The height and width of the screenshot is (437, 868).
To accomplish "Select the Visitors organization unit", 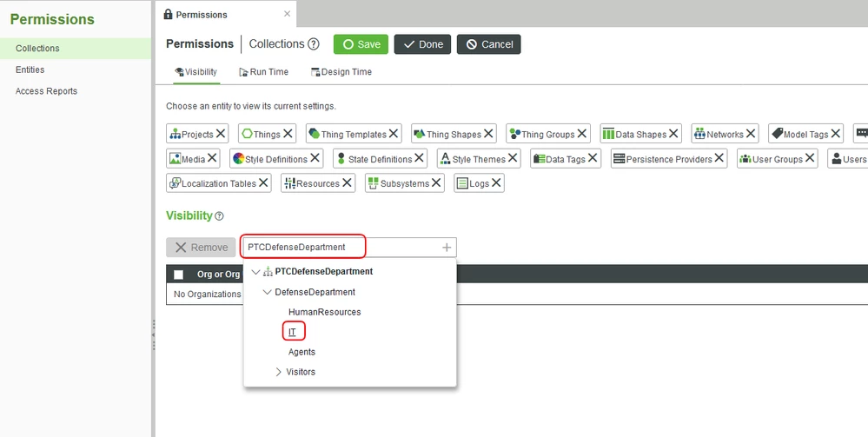I will point(301,372).
